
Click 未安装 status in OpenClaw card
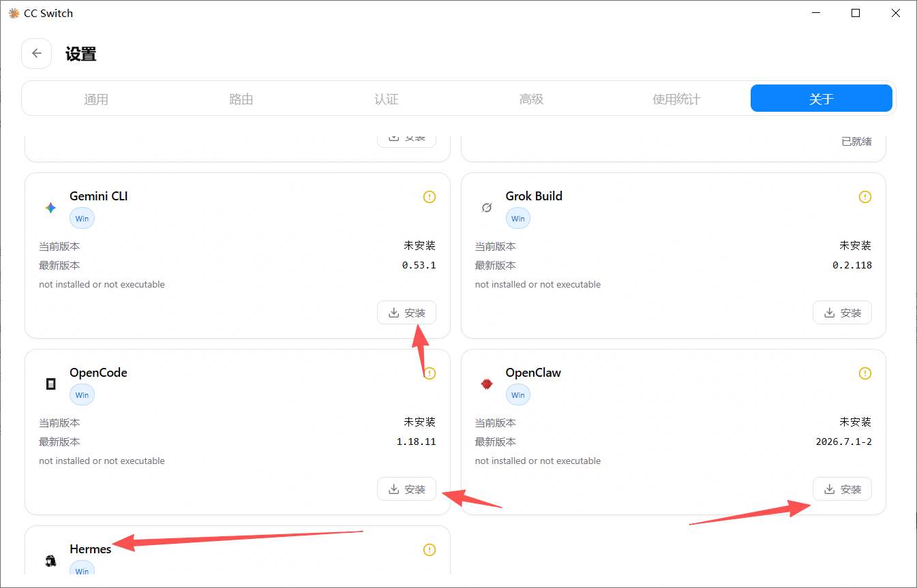coord(856,422)
